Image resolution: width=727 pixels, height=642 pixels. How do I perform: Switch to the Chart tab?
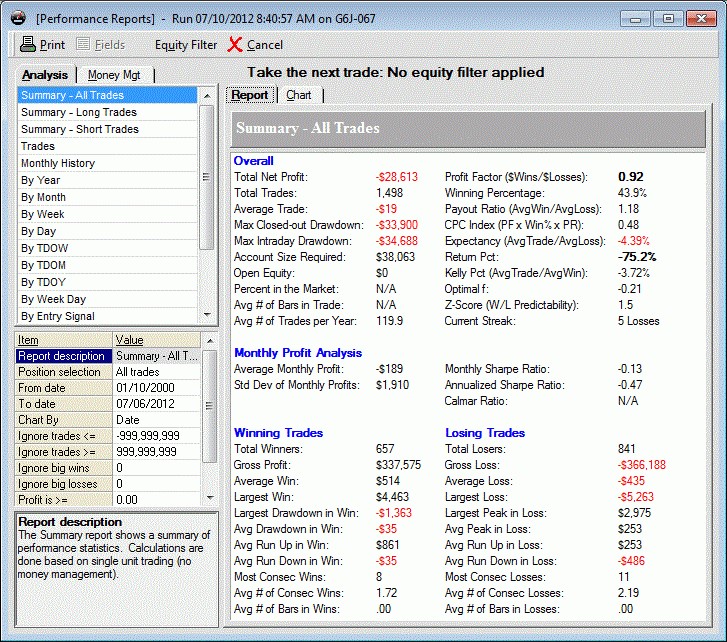[x=298, y=95]
